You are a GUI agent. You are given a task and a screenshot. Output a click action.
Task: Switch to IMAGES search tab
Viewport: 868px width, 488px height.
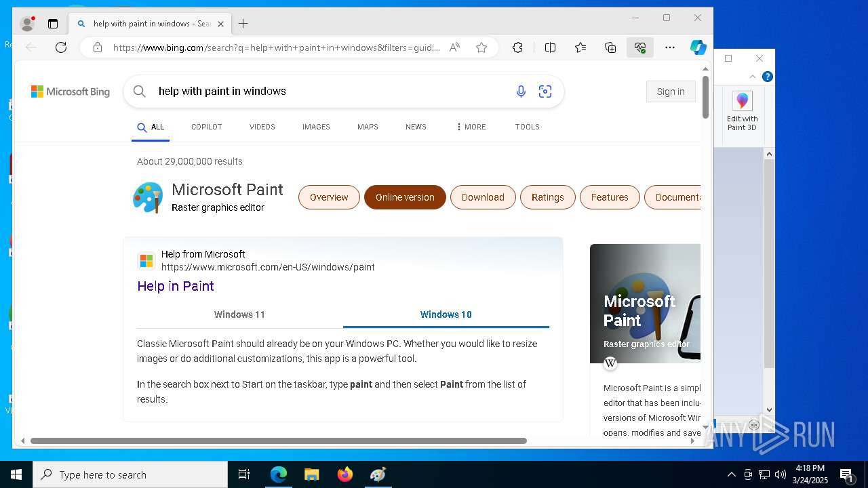tap(316, 127)
